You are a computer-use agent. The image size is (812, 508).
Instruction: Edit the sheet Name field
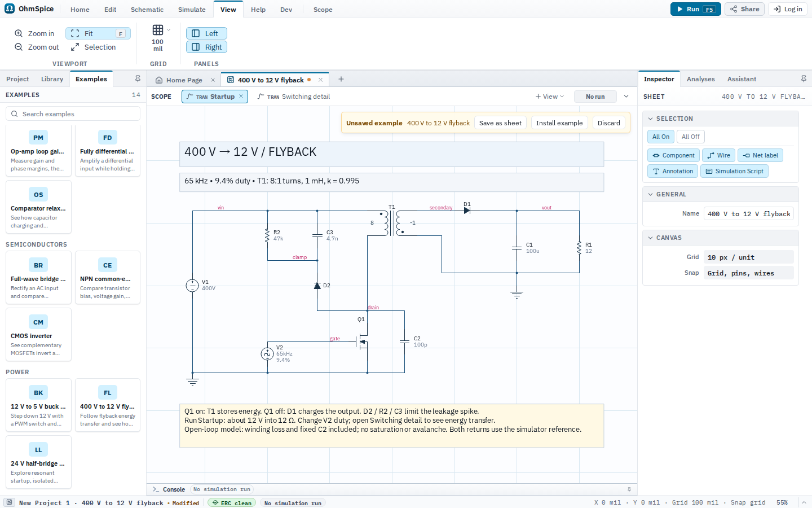[749, 214]
